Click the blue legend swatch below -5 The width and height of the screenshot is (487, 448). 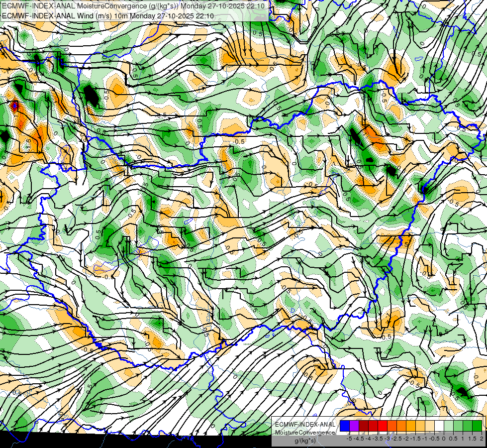coord(345,426)
